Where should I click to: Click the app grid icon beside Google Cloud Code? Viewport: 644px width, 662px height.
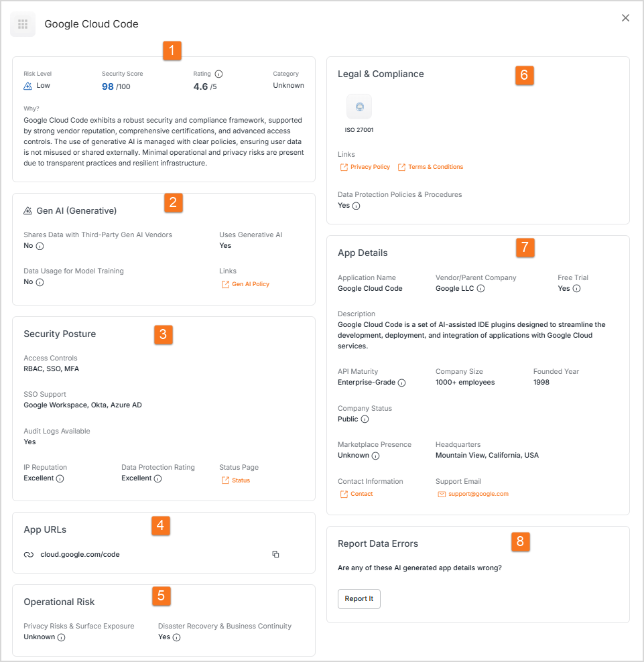(x=23, y=24)
